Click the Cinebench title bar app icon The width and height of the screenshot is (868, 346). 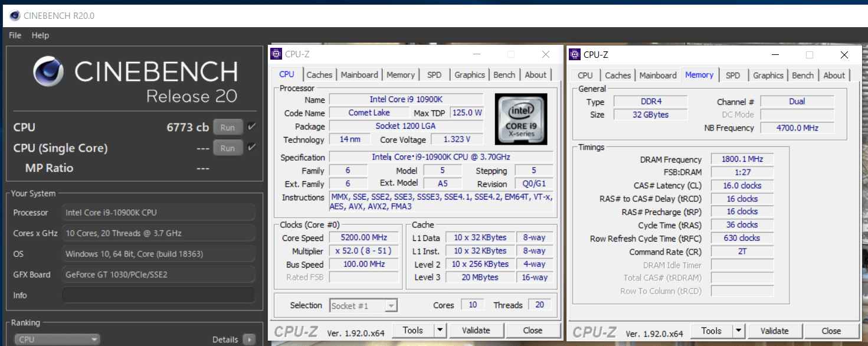point(14,16)
